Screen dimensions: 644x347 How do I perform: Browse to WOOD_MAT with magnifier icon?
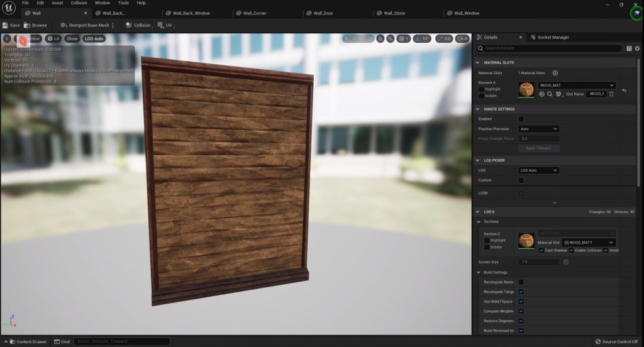click(550, 94)
